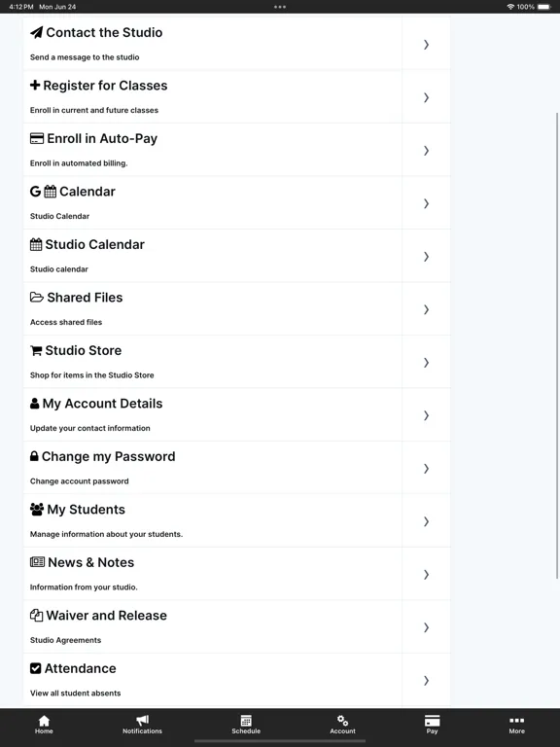Open chevron for Waiver and Release row
Viewport: 560px width, 747px height.
coord(426,627)
